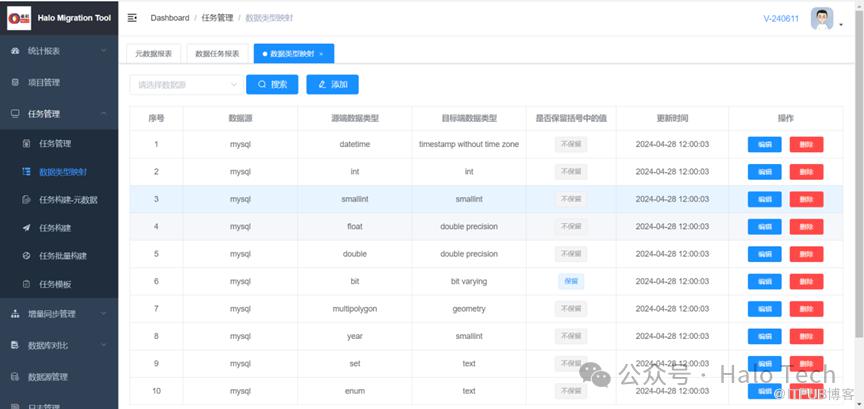Select the 项目管理 sidebar icon
The image size is (864, 409).
coord(15,82)
